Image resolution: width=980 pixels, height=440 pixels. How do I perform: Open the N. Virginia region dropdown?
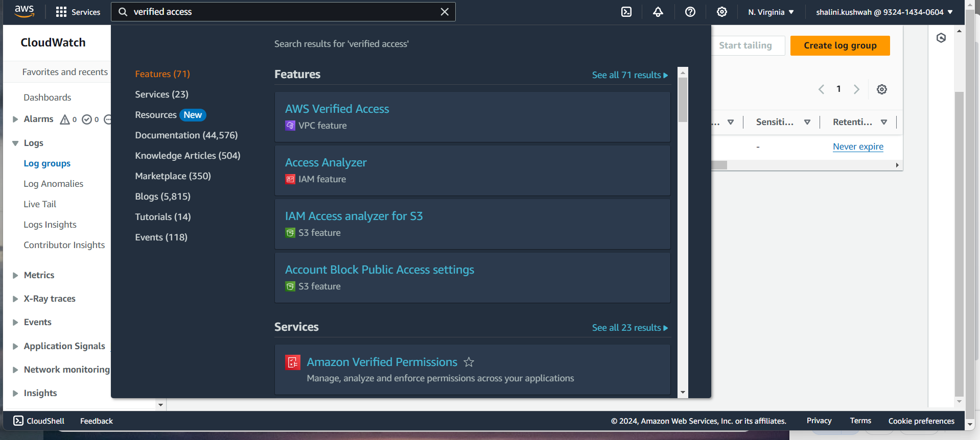(771, 12)
